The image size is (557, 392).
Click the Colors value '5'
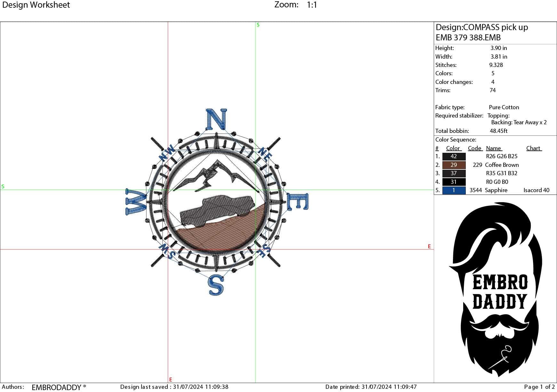[493, 73]
